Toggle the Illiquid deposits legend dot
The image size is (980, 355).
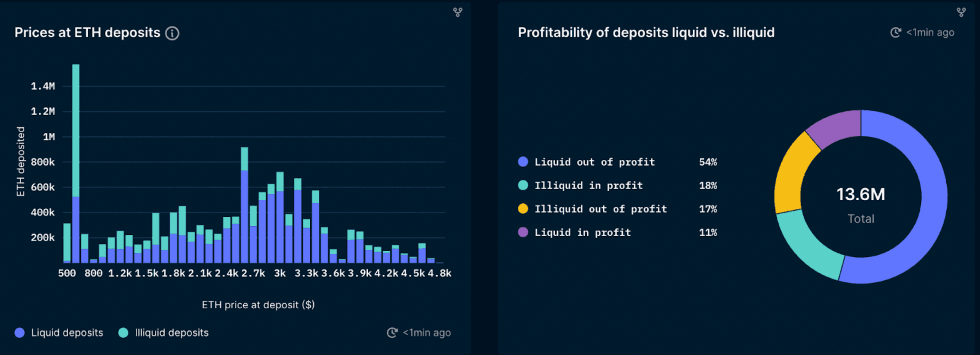123,333
